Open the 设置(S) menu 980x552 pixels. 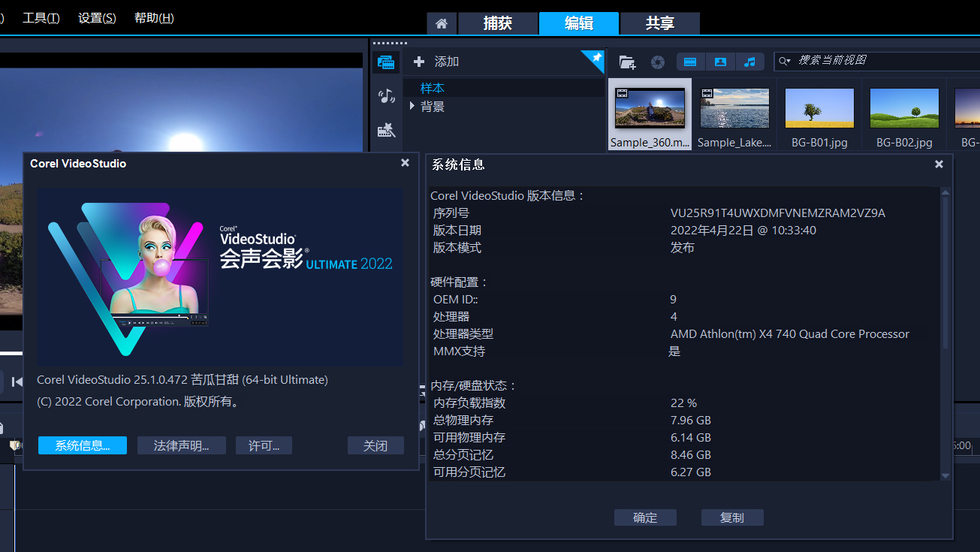pyautogui.click(x=97, y=18)
